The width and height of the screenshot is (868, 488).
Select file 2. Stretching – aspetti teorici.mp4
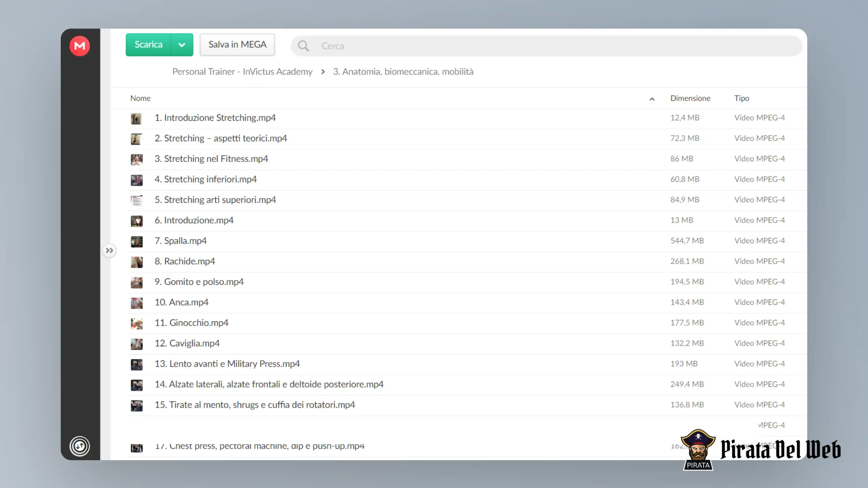point(221,138)
